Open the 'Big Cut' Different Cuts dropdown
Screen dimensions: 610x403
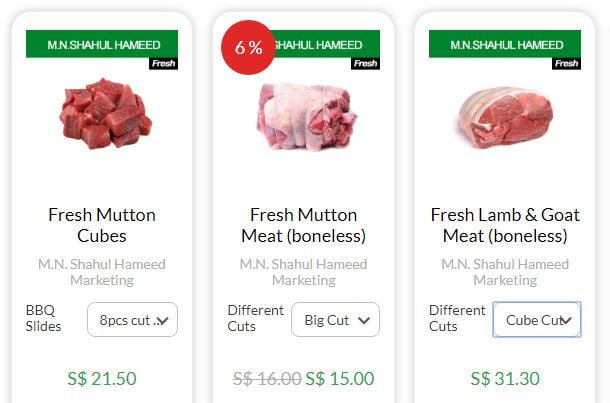pos(335,320)
